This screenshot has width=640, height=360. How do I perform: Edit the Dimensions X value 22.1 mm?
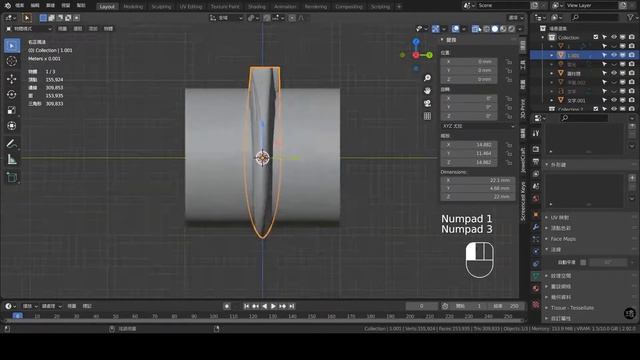coord(478,180)
